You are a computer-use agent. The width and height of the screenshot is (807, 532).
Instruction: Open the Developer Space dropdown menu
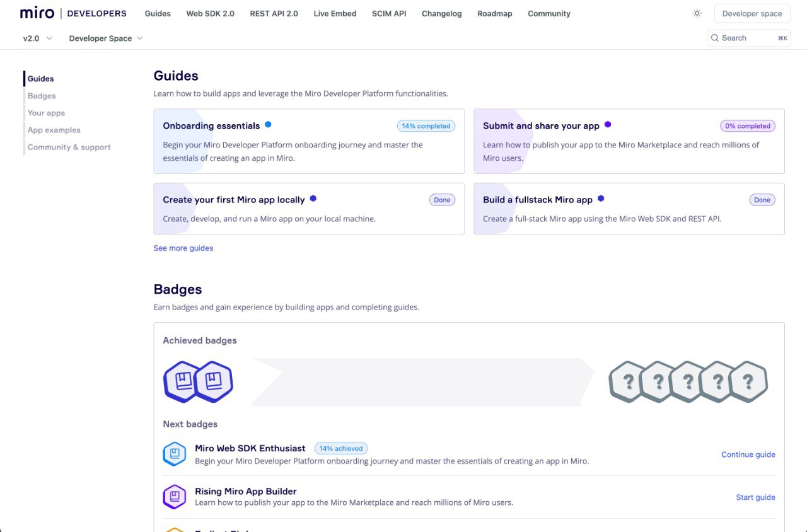click(106, 38)
